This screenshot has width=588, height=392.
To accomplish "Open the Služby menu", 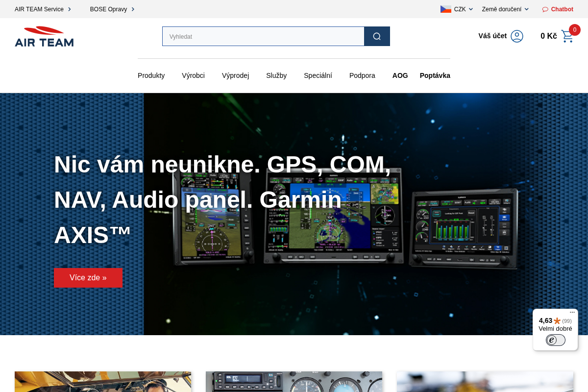I will pos(276,75).
